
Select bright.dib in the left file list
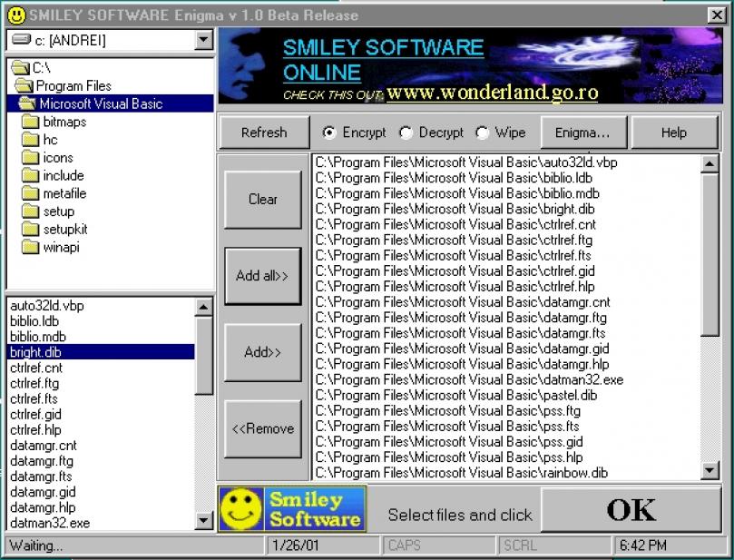(101, 352)
